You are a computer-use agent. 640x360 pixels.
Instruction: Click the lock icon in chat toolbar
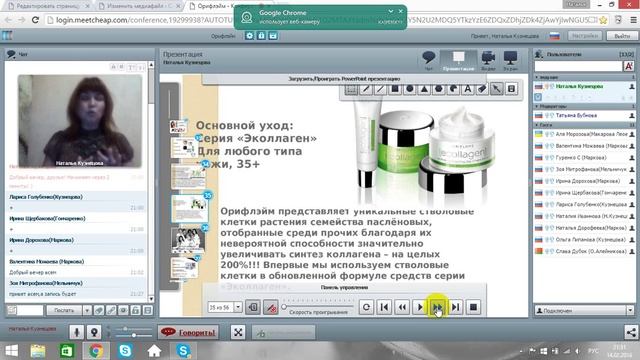(136, 311)
